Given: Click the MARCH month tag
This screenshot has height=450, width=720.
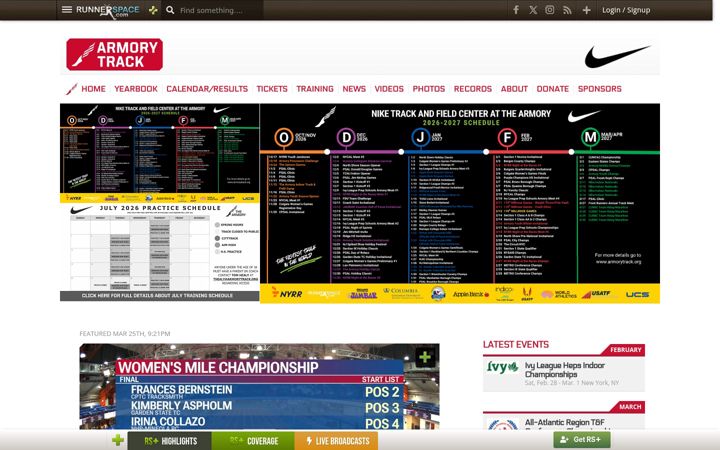Looking at the screenshot, I should 630,407.
